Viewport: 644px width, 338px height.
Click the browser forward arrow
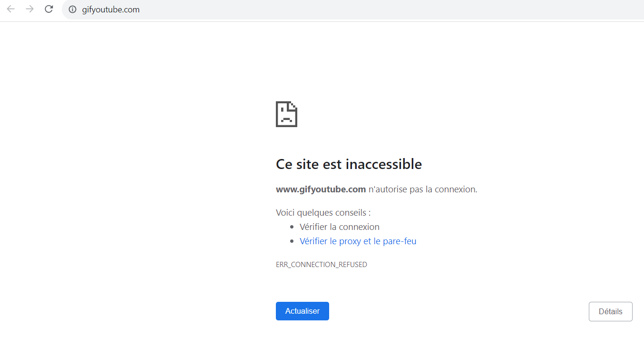[29, 9]
